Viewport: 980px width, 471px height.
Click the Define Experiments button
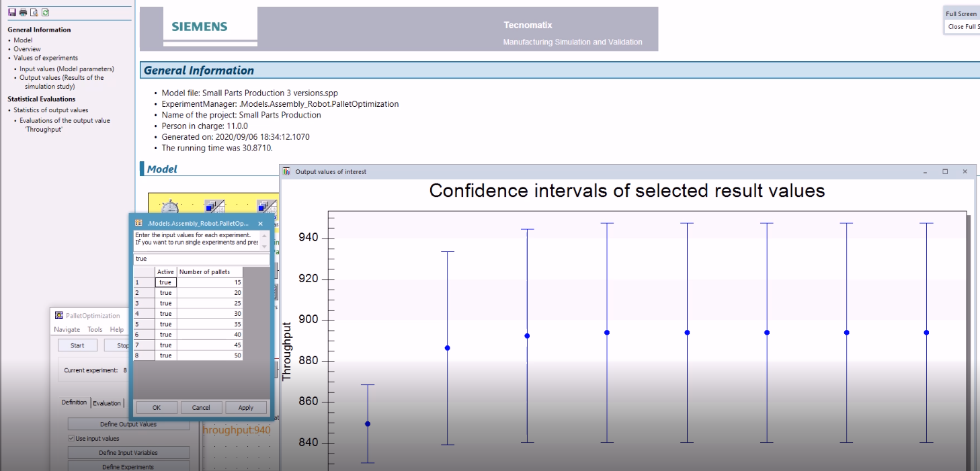[128, 466]
